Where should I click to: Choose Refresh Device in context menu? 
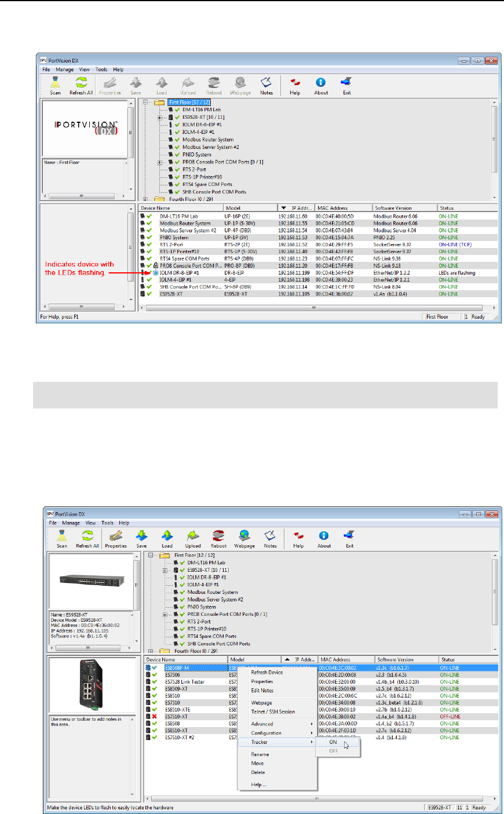277,673
